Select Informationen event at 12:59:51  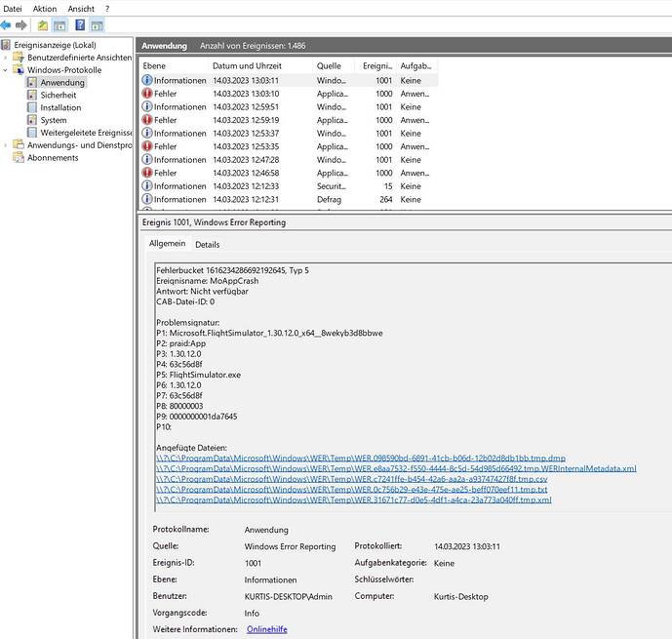(x=290, y=106)
